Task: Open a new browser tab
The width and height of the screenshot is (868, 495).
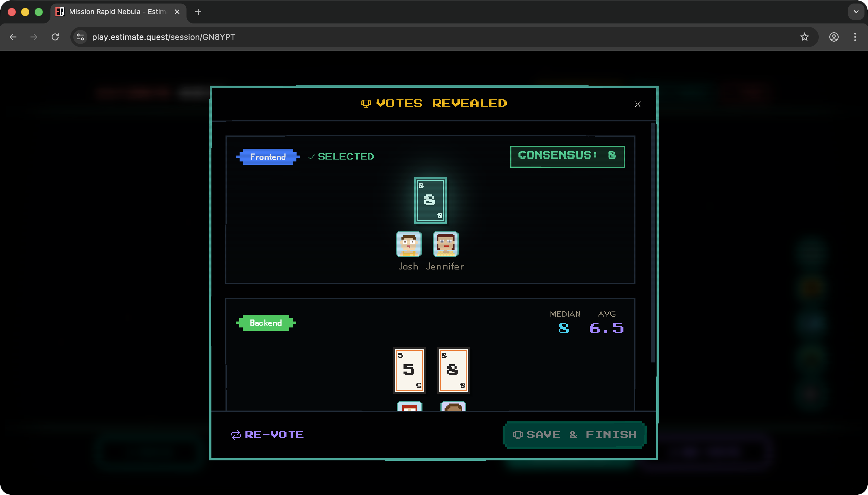Action: [198, 12]
